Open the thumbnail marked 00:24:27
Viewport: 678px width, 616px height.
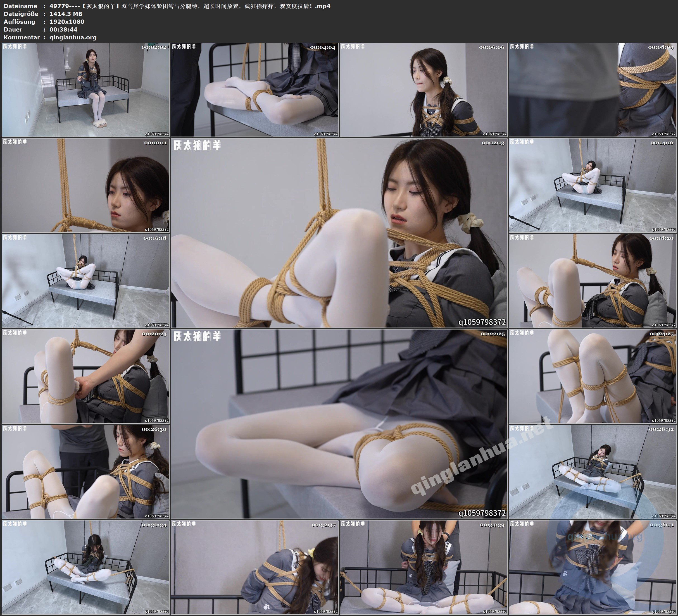[x=593, y=376]
